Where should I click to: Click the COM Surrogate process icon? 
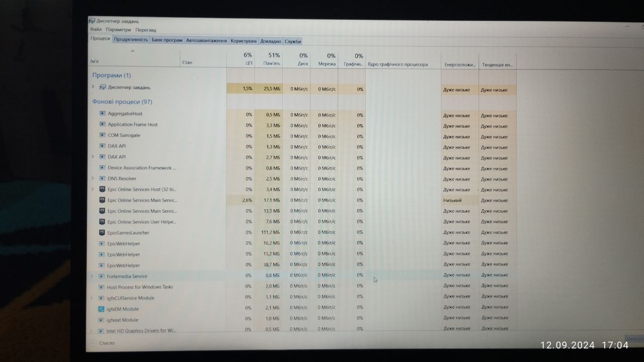pos(103,135)
